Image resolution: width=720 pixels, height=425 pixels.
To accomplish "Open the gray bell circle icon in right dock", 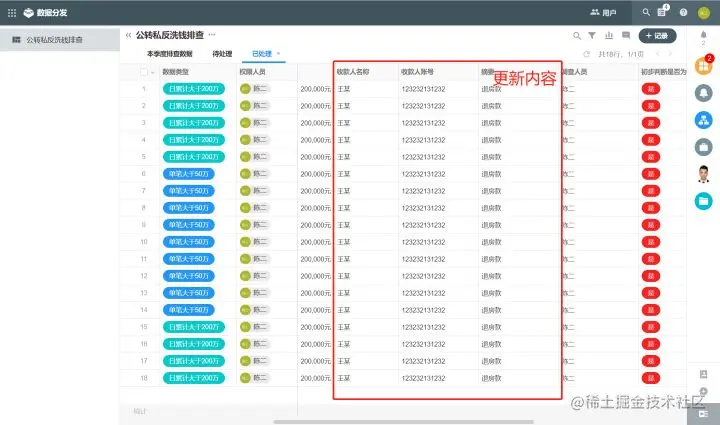I will pos(703,93).
